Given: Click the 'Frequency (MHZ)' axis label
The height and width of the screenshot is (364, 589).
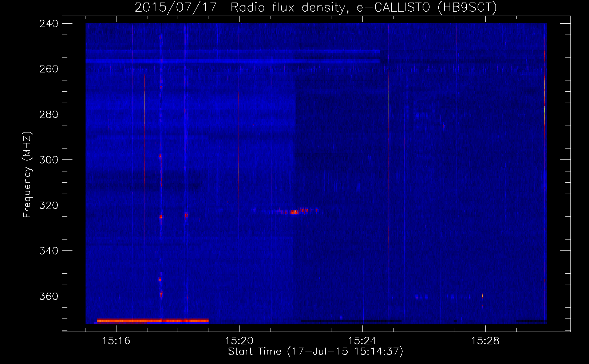Looking at the screenshot, I should click(x=27, y=174).
